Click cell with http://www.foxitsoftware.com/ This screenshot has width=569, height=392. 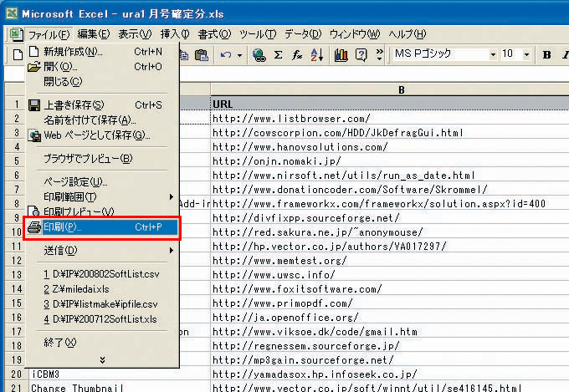click(x=390, y=289)
